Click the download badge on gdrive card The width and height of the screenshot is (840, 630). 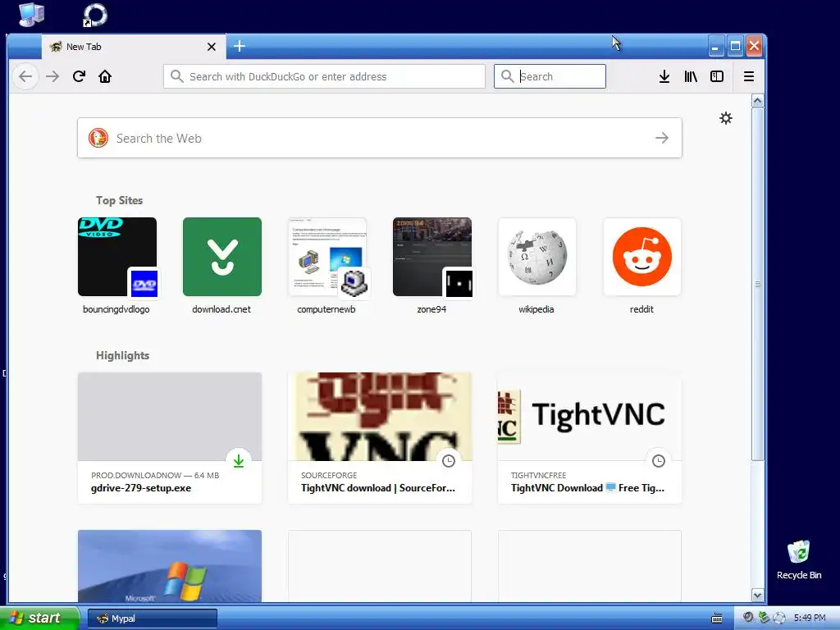pyautogui.click(x=239, y=461)
